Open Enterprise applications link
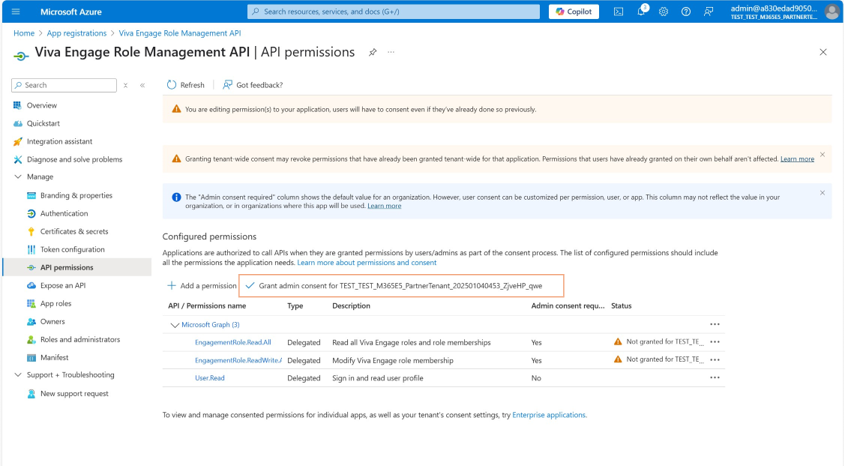844x466 pixels. click(x=549, y=415)
